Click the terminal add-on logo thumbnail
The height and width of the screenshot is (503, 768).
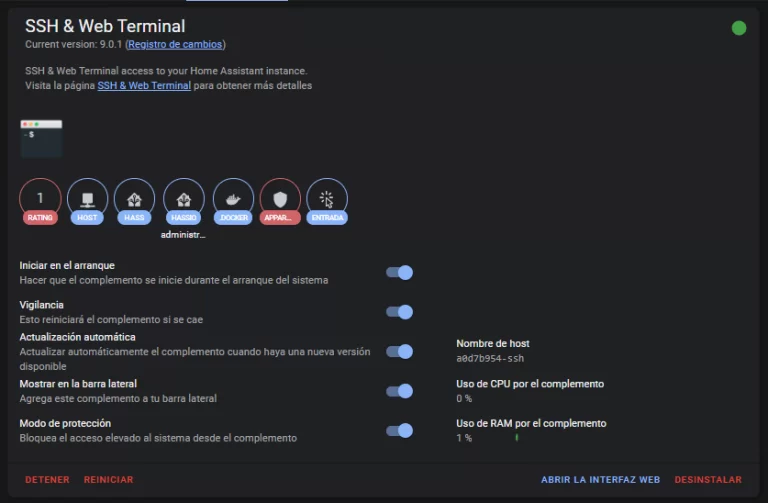(x=41, y=139)
